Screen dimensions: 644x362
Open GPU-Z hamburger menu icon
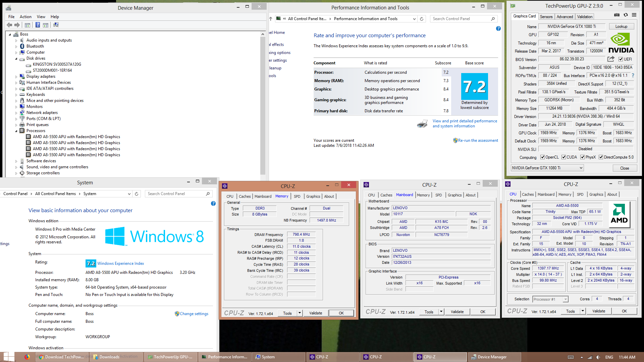tap(634, 15)
